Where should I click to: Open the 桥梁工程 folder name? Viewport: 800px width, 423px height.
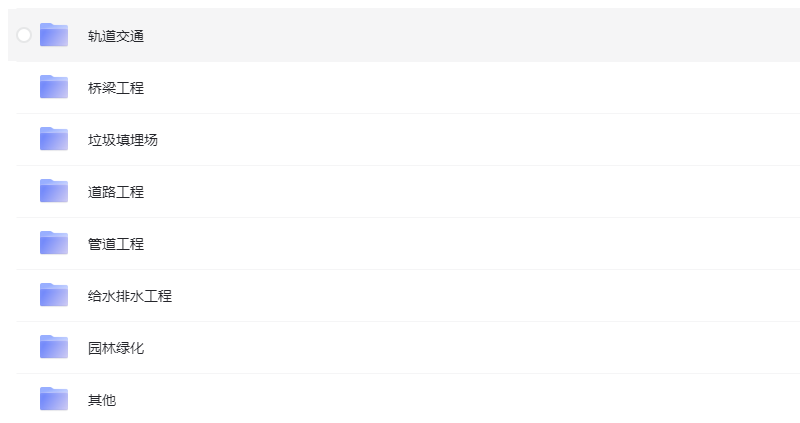pyautogui.click(x=116, y=88)
